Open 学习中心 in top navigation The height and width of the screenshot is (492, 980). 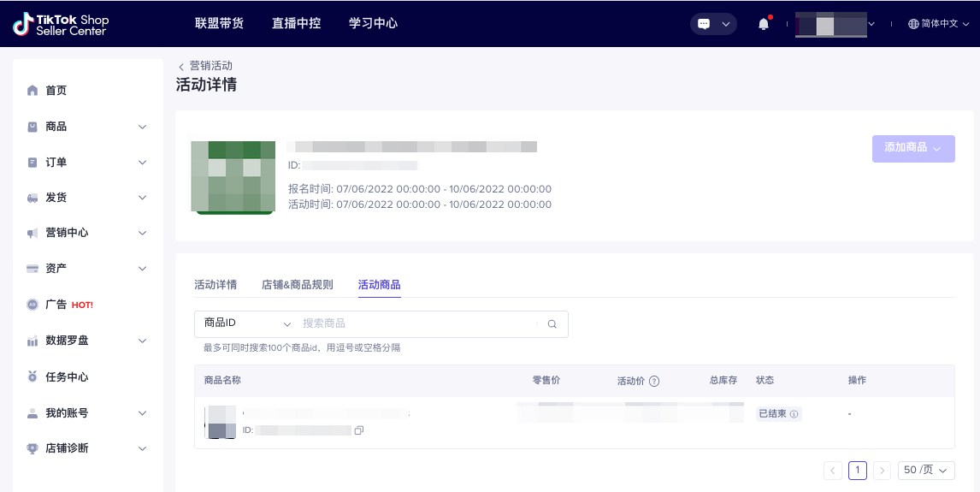[x=373, y=23]
